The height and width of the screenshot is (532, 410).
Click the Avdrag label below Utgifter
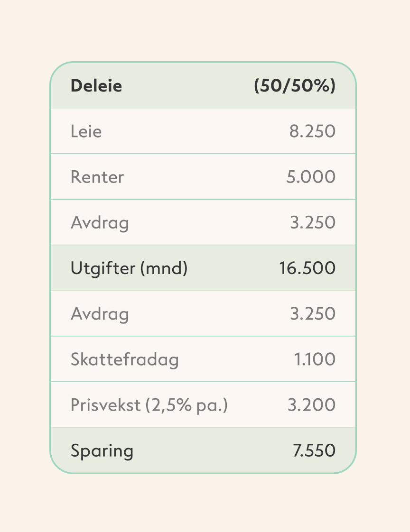pyautogui.click(x=100, y=314)
